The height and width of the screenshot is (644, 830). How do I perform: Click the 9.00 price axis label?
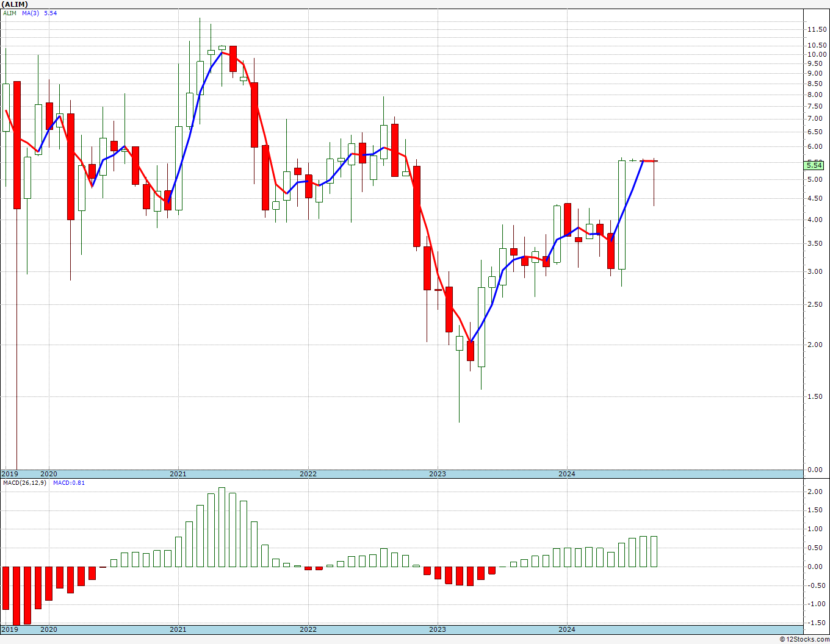[x=816, y=73]
